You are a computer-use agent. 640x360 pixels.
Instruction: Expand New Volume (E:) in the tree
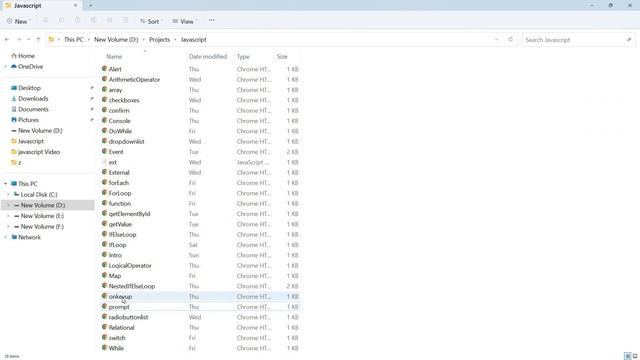click(9, 216)
